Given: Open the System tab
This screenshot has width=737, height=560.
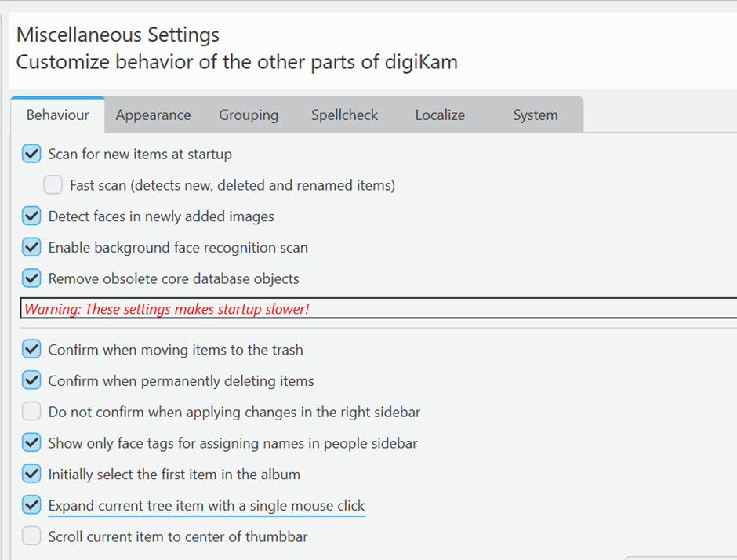Looking at the screenshot, I should (x=536, y=115).
